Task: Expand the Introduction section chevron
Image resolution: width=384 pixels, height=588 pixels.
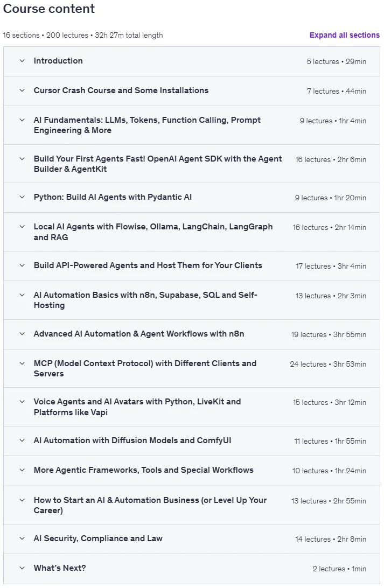Action: click(x=22, y=61)
